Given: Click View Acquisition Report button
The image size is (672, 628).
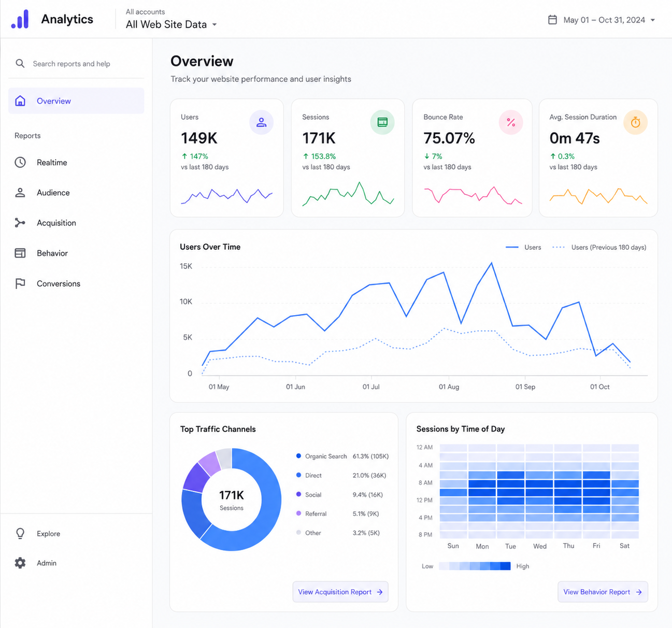Looking at the screenshot, I should [340, 592].
